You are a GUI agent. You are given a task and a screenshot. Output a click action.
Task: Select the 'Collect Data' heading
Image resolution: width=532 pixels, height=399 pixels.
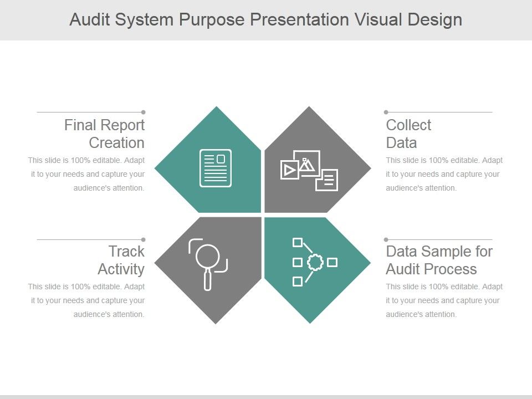point(408,134)
